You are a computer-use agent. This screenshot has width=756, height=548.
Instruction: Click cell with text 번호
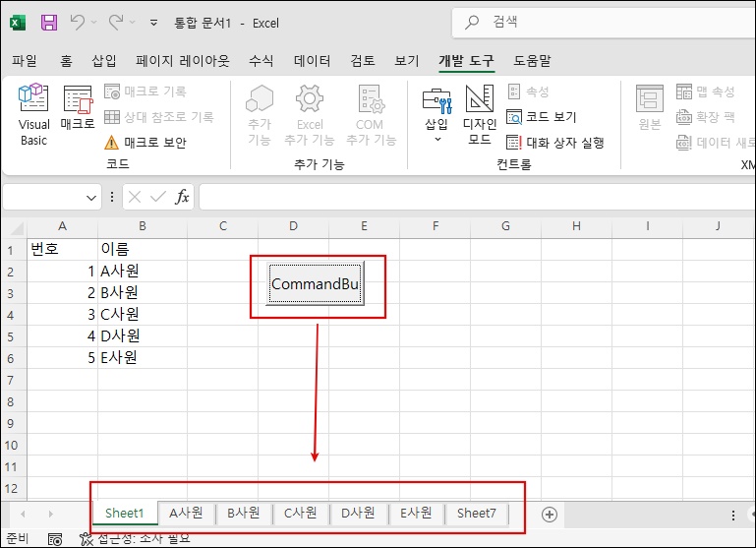[62, 249]
